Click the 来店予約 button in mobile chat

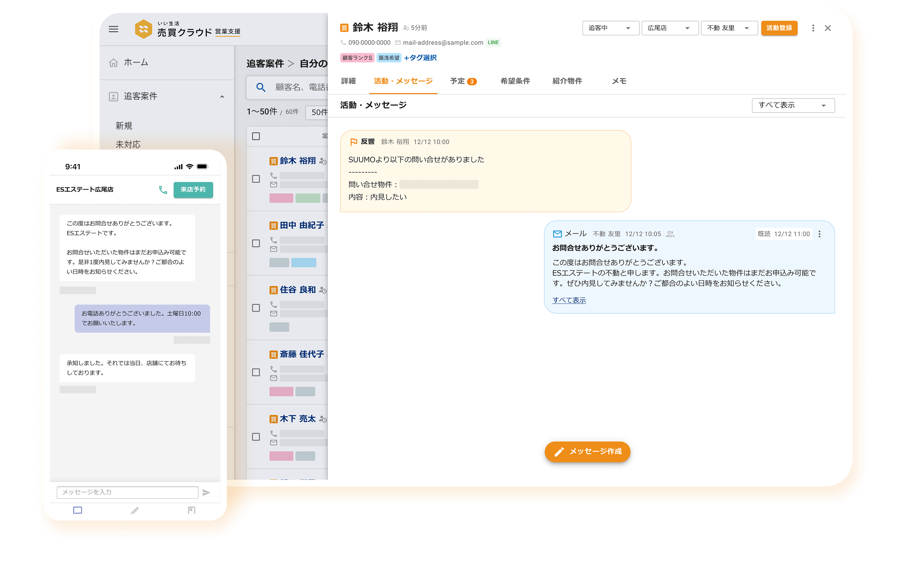coord(193,190)
